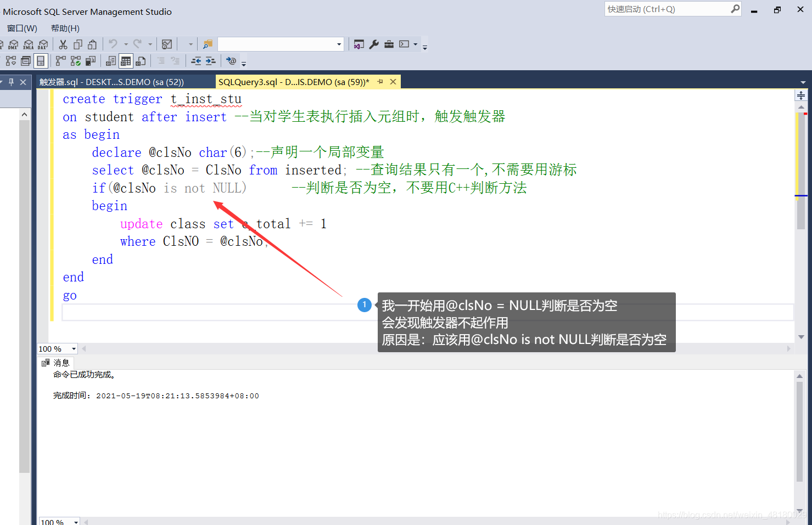Screen dimensions: 812x525
Task: Click the uncomment lines icon
Action: point(176,61)
